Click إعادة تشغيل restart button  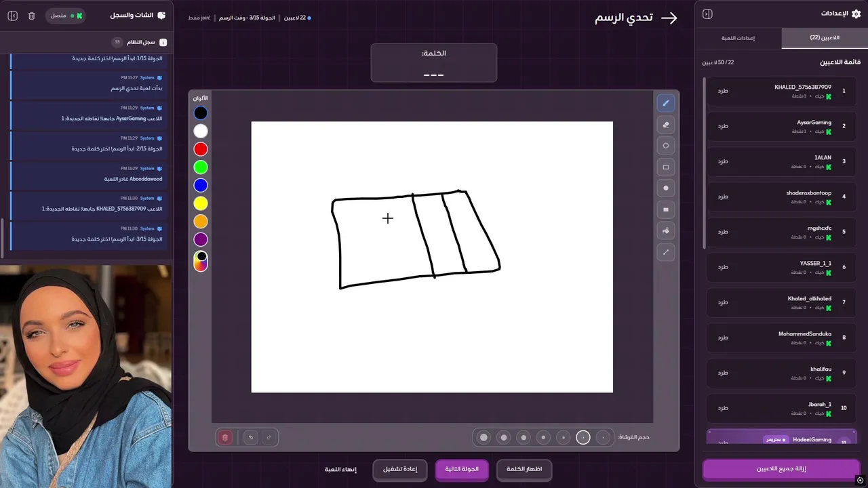(400, 469)
